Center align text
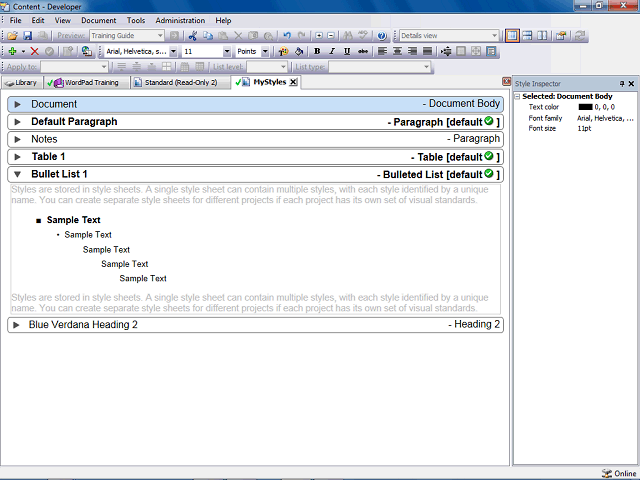The height and width of the screenshot is (480, 640). (x=397, y=51)
